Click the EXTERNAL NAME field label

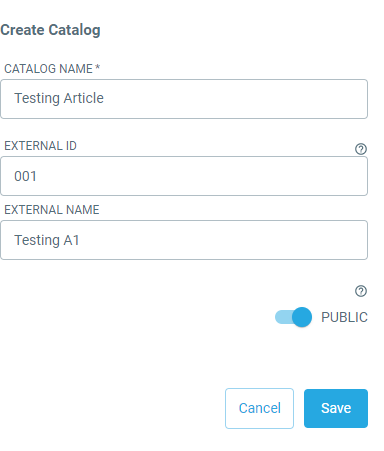pos(52,210)
